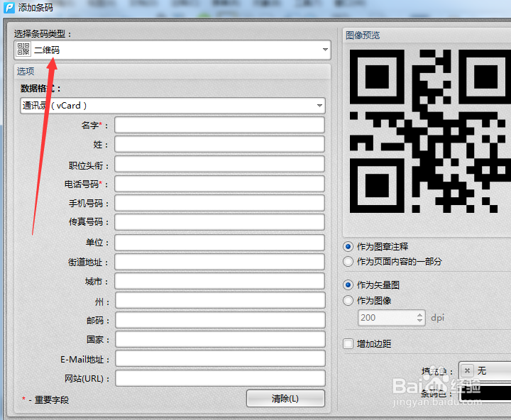
Task: Click the data format dropdown arrow
Action: point(319,106)
